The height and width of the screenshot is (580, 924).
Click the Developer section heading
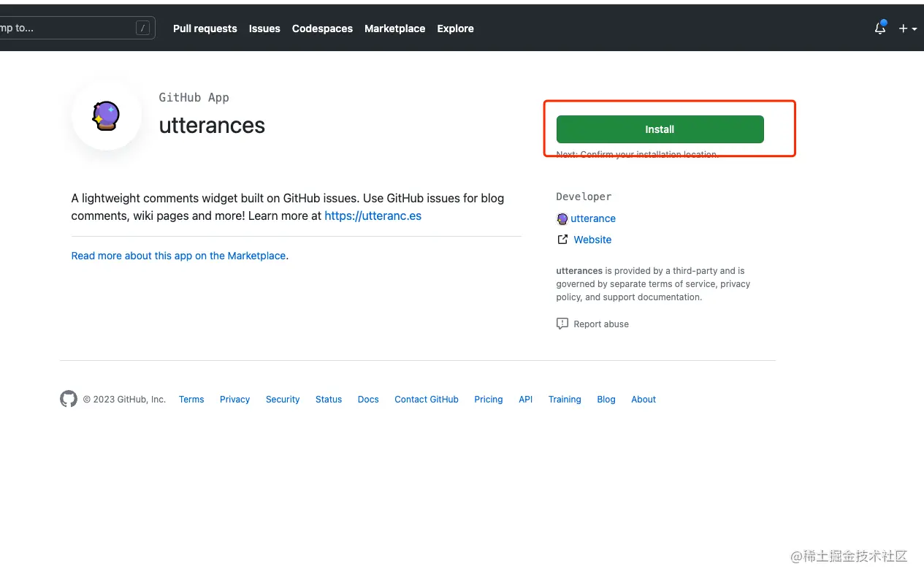point(584,196)
